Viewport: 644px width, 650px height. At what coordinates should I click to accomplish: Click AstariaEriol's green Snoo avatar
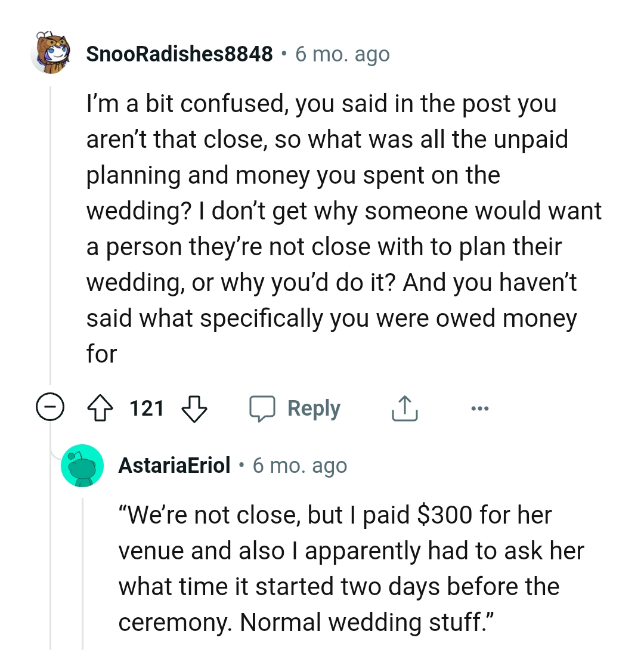tap(83, 466)
